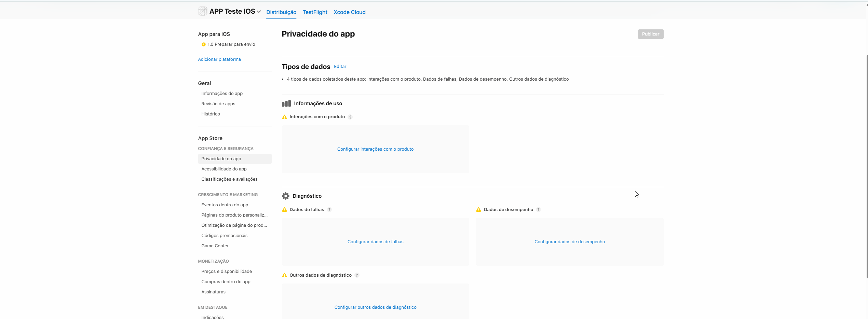Open Preços e disponibilidade in sidebar

coord(226,272)
